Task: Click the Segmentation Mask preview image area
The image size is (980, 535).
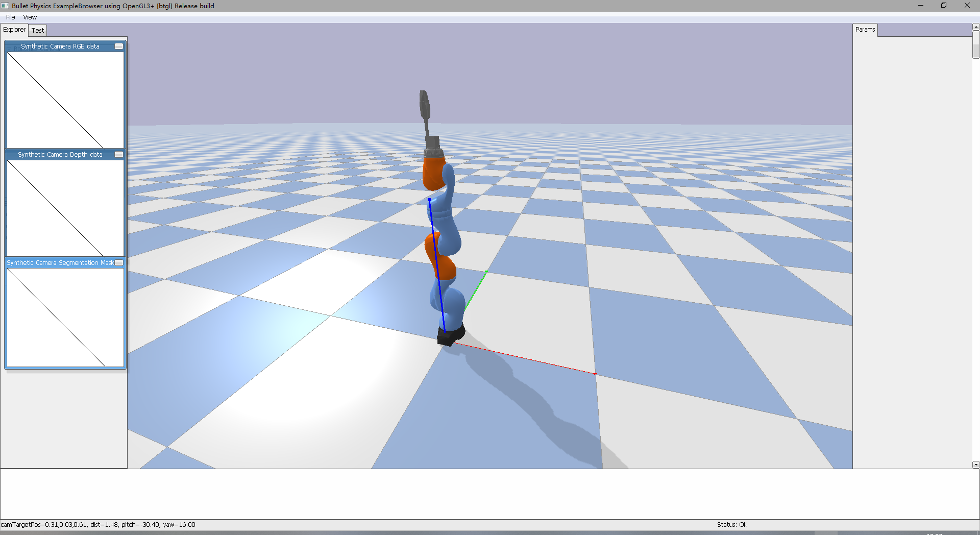Action: click(x=65, y=317)
